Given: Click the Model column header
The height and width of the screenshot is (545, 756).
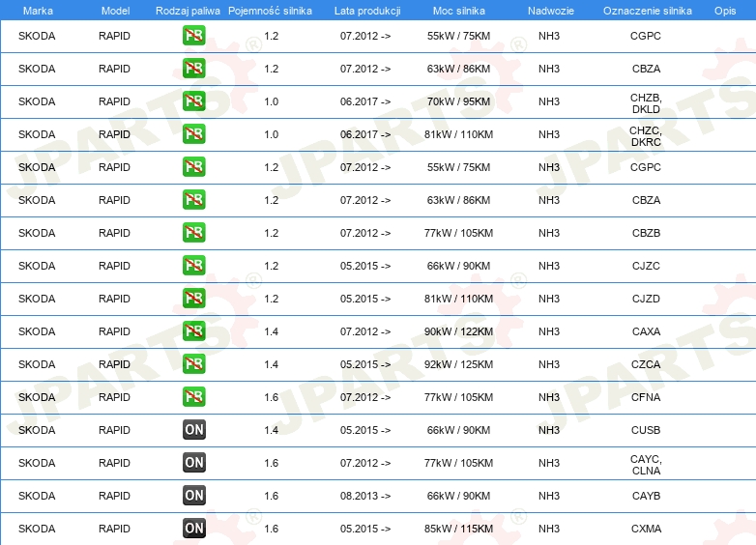Looking at the screenshot, I should (115, 11).
